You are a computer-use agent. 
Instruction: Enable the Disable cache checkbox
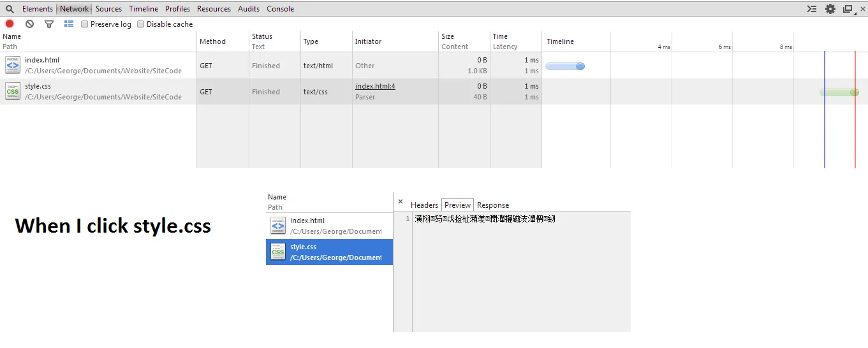click(x=140, y=24)
